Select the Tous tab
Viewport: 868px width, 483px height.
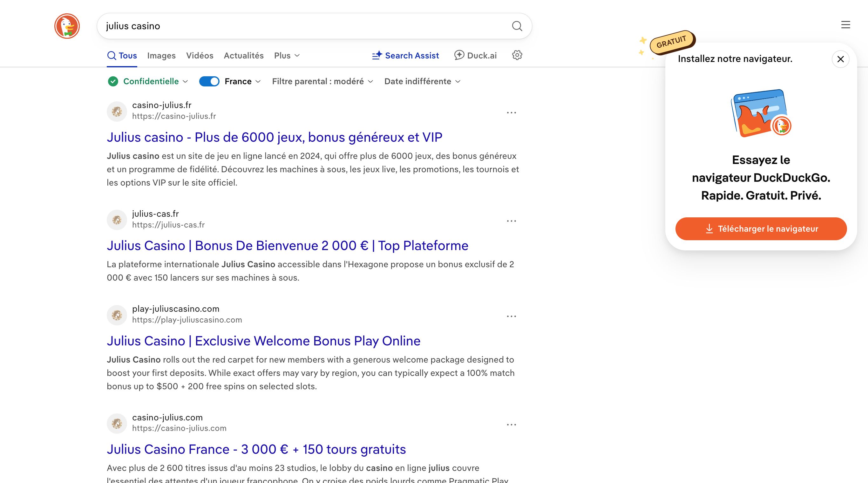[x=122, y=55]
